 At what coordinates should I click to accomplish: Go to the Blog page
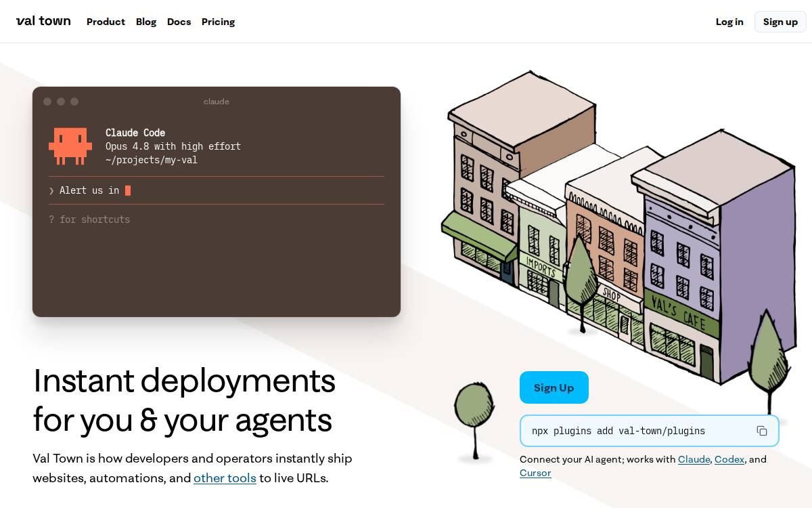click(x=146, y=22)
